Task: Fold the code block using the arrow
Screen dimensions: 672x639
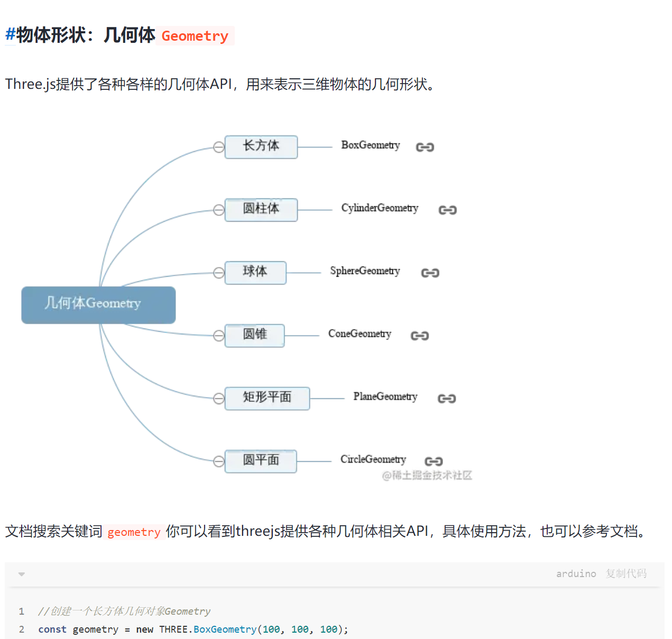Action: (22, 574)
